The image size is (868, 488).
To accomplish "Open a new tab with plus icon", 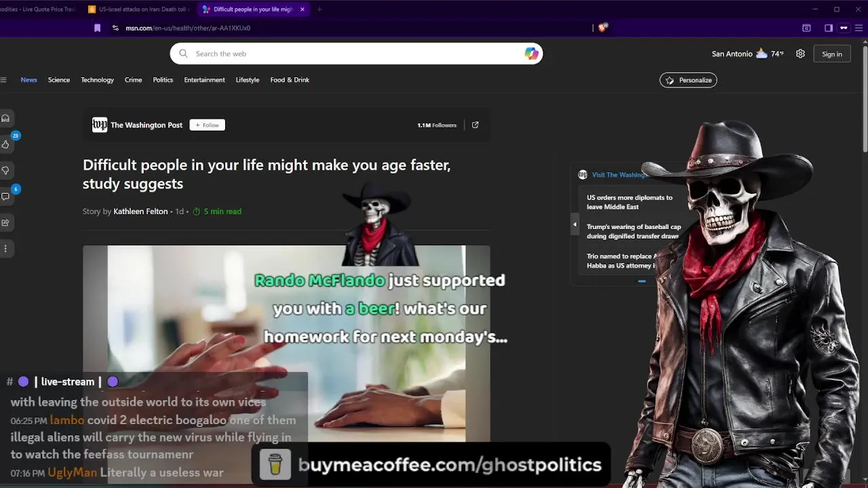I will [x=319, y=9].
